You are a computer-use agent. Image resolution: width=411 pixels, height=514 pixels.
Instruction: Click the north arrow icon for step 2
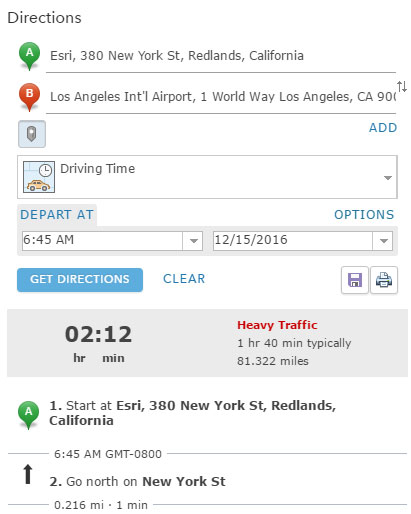tap(28, 474)
